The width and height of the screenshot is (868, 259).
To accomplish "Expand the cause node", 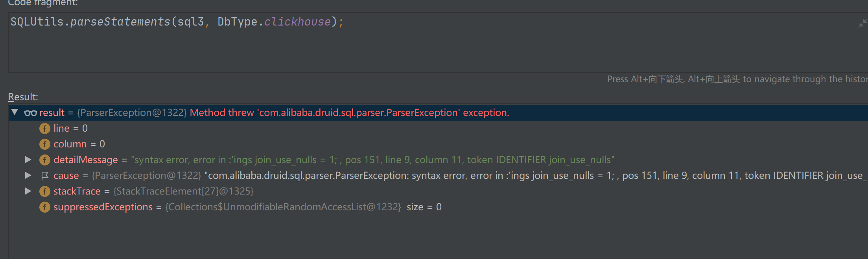I will click(x=28, y=175).
